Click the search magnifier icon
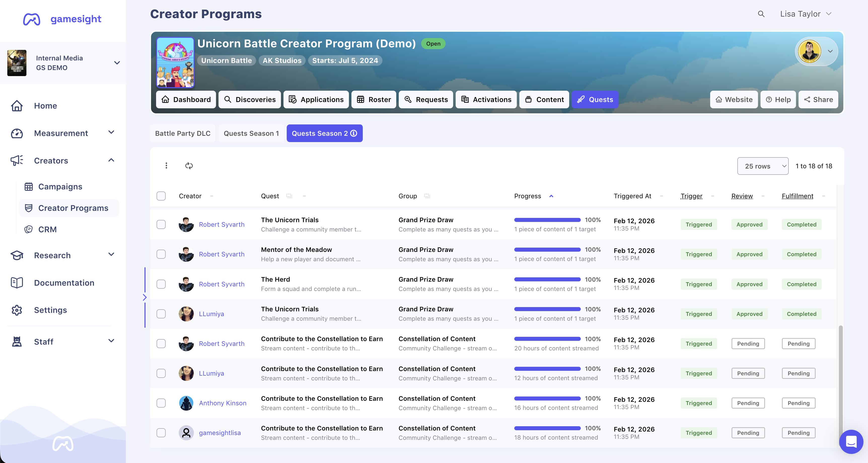Image resolution: width=868 pixels, height=463 pixels. pos(761,14)
